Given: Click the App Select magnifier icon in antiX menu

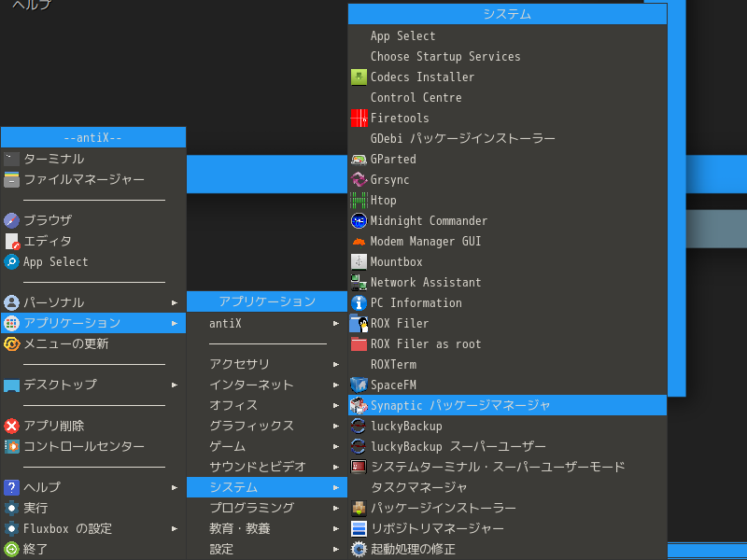Looking at the screenshot, I should 11,262.
